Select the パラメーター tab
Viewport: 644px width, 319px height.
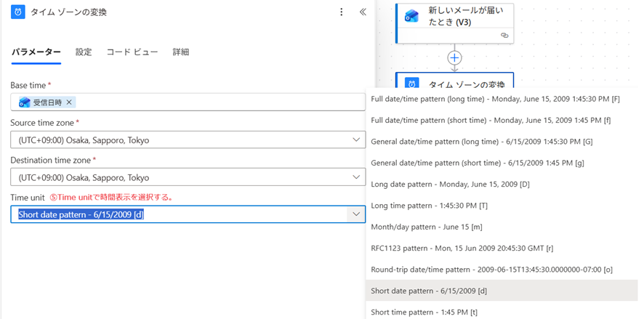coord(36,52)
